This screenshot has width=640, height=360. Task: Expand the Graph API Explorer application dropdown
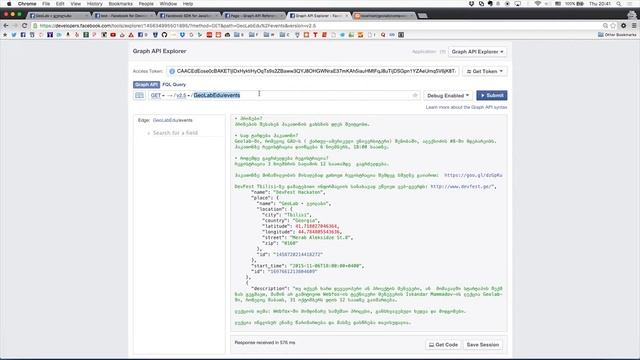477,52
